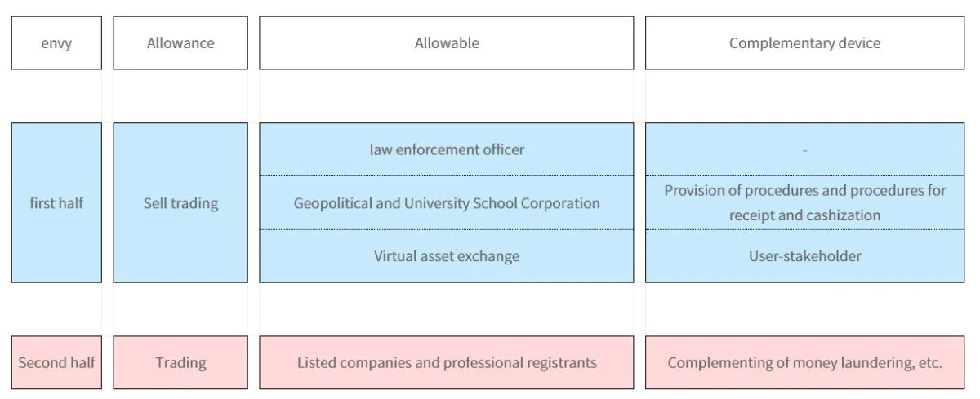This screenshot has height=399, width=980.
Task: Select the pink 'Trading' cell
Action: point(180,362)
